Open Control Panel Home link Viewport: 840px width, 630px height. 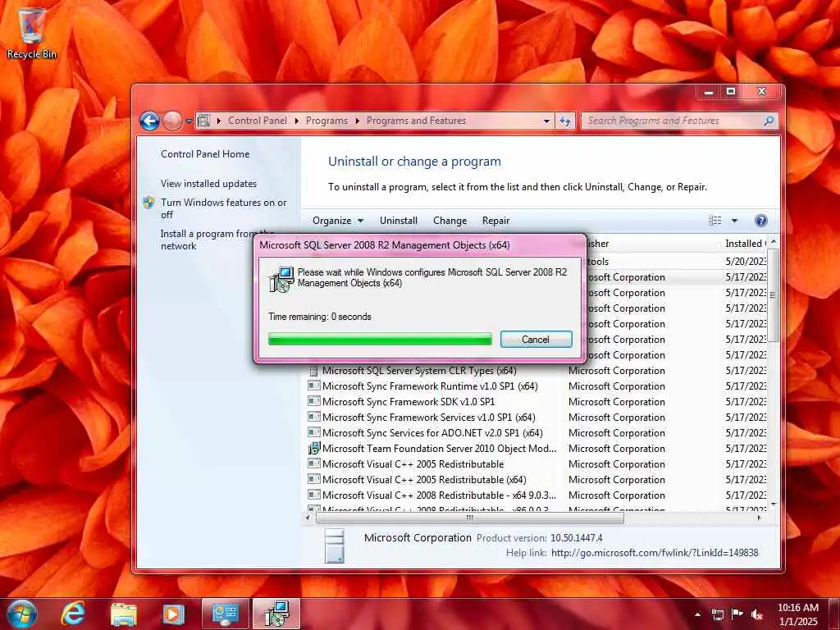(205, 154)
